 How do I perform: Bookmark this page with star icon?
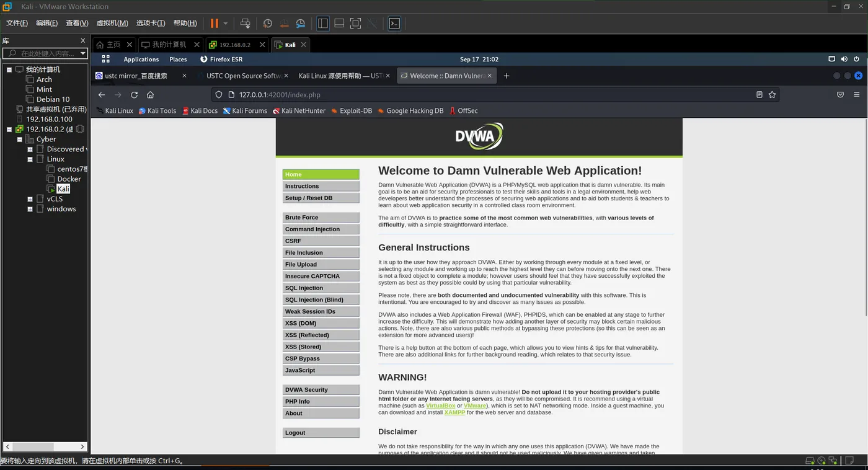[772, 95]
